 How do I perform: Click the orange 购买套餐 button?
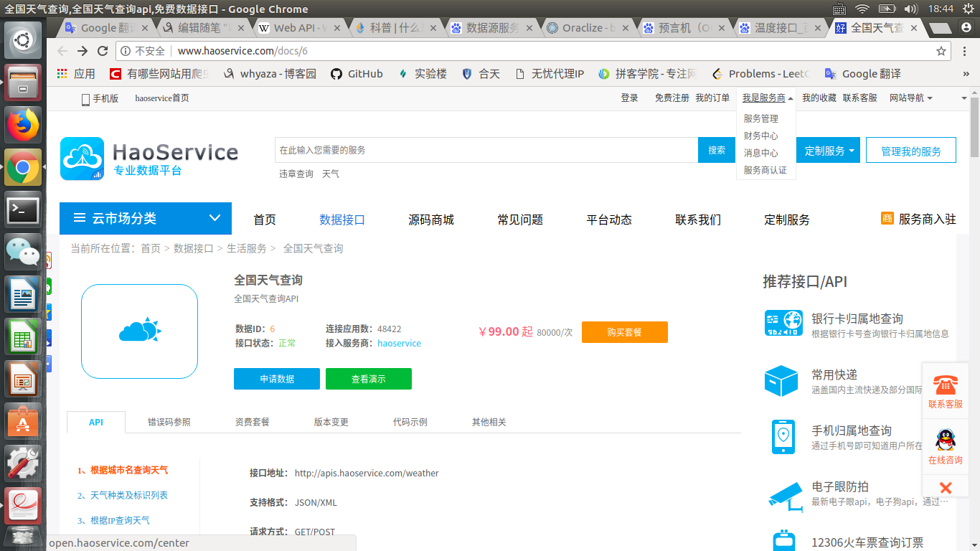coord(624,332)
